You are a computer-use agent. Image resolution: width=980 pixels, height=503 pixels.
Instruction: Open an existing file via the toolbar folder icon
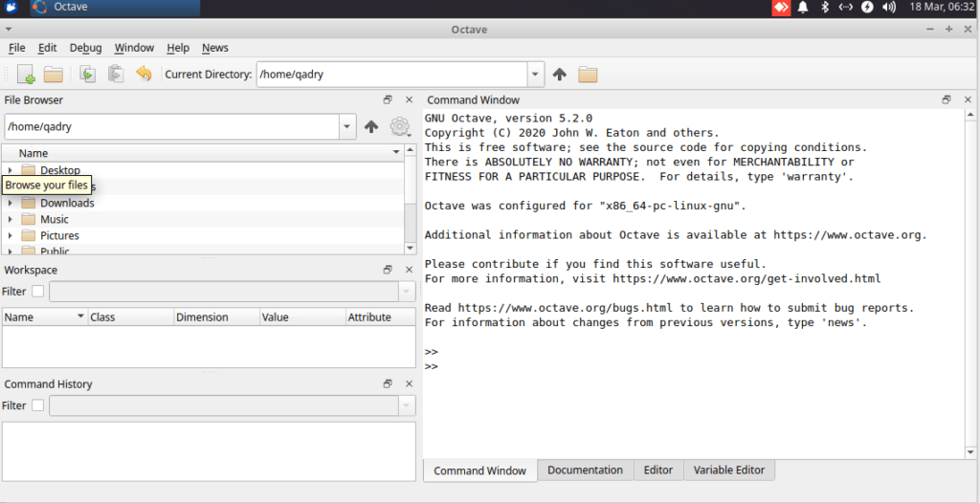pos(54,75)
